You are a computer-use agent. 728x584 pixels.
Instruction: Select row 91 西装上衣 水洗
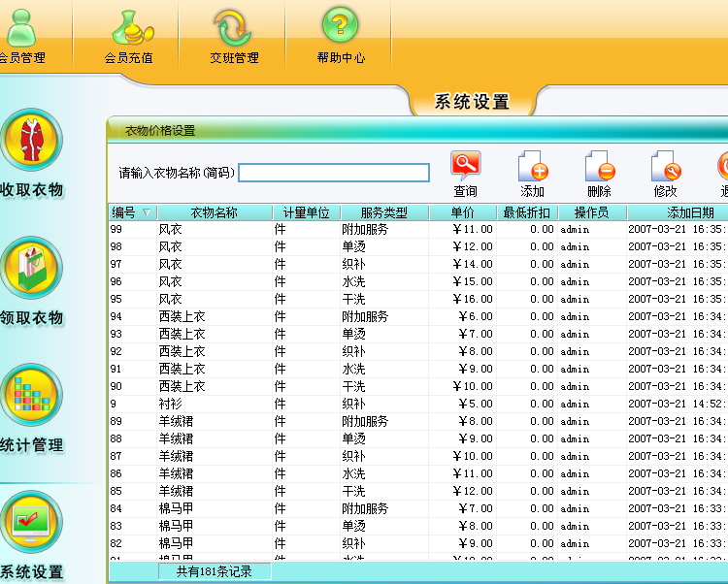(x=417, y=369)
